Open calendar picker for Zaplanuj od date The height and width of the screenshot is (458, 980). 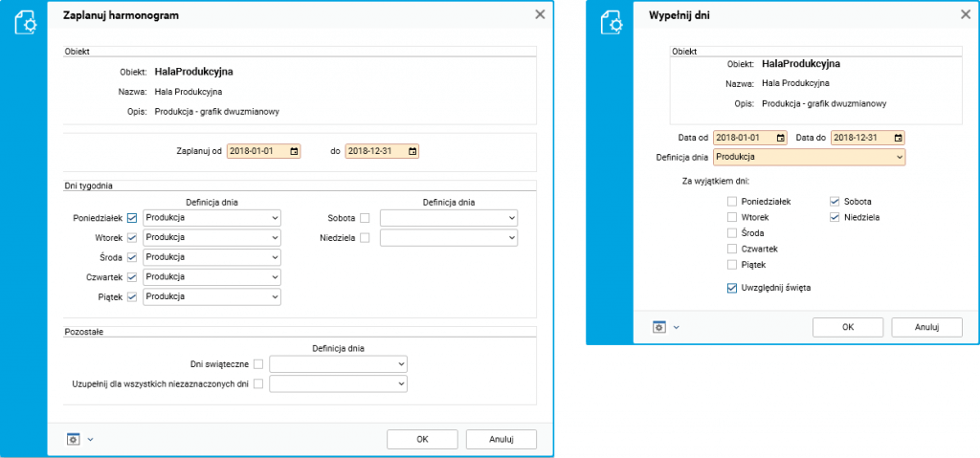294,151
